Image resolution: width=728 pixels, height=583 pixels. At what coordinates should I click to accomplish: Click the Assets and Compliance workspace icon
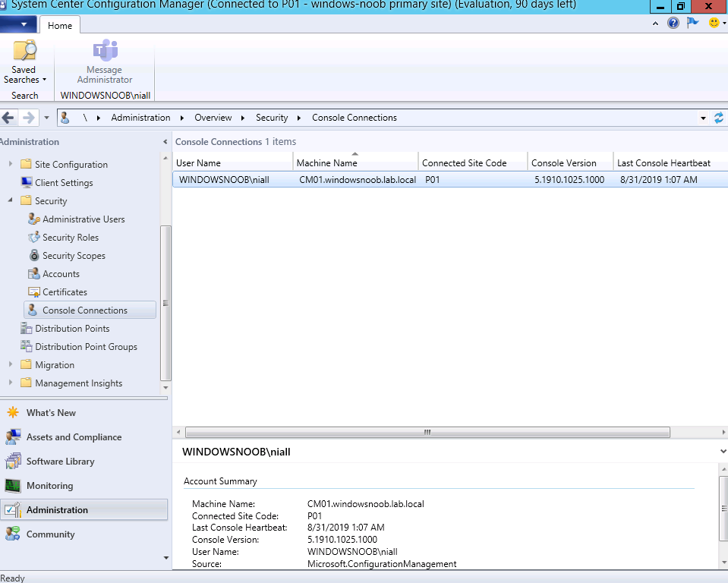pos(13,436)
